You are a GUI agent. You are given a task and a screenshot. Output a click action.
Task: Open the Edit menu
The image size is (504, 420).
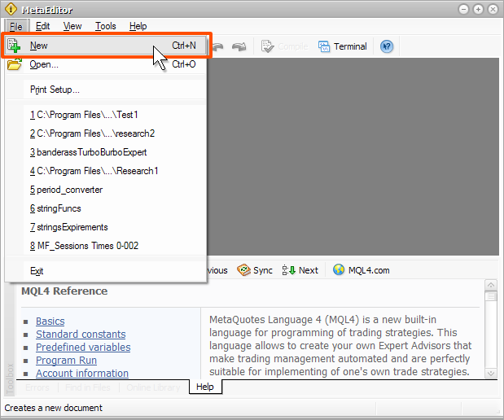pyautogui.click(x=42, y=26)
